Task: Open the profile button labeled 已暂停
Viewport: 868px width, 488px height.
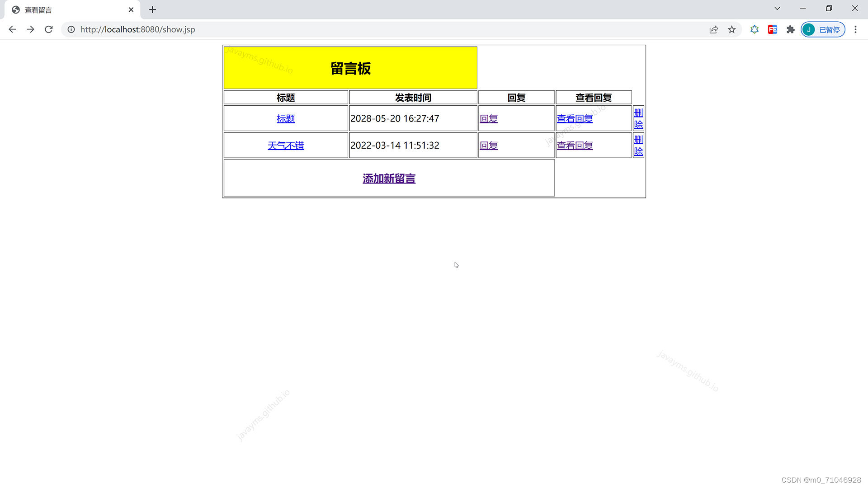Action: click(823, 29)
